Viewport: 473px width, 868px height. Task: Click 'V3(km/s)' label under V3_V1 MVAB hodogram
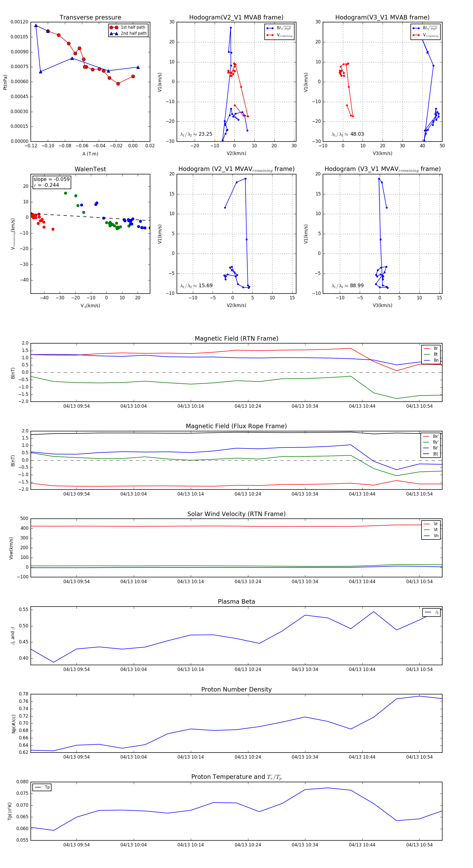382,154
